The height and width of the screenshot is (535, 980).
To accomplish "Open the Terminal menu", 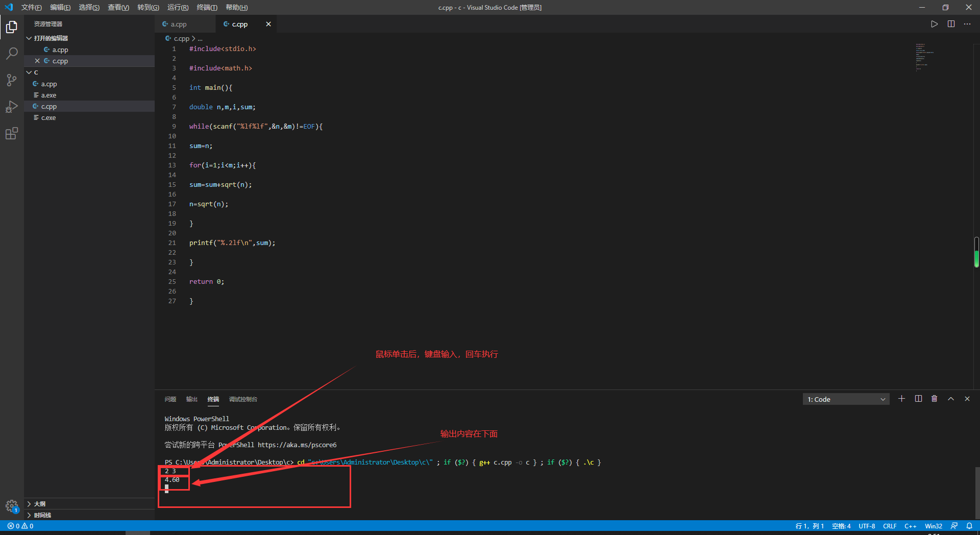I will [x=207, y=7].
